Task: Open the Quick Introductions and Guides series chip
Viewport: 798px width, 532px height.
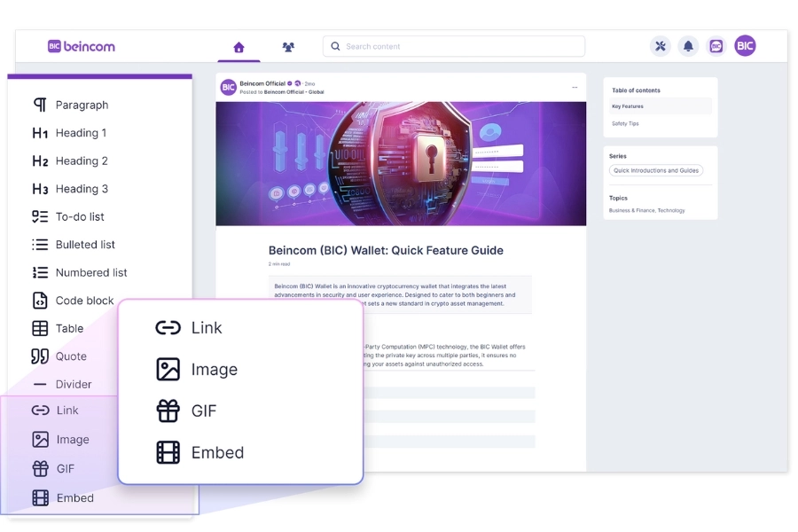Action: pos(656,170)
